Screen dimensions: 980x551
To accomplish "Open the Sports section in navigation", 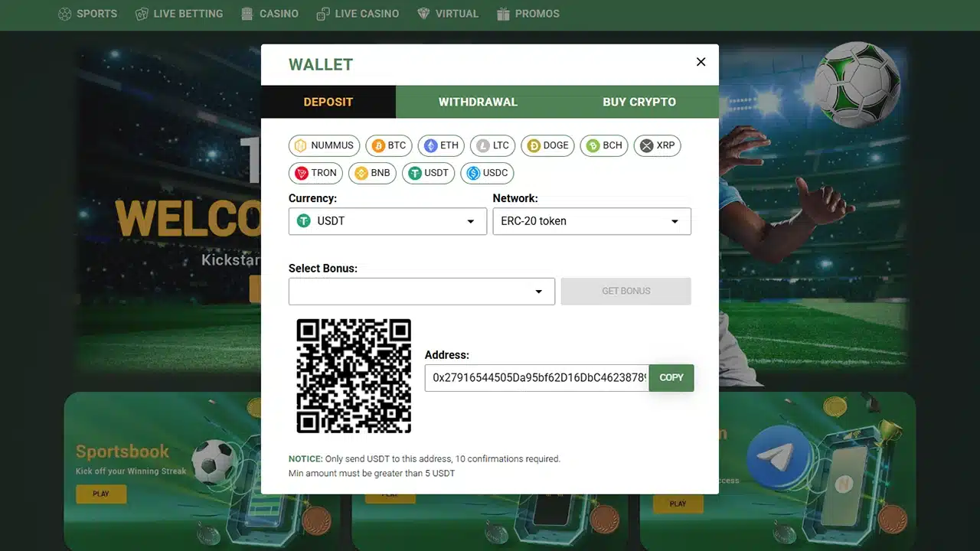I will tap(88, 14).
